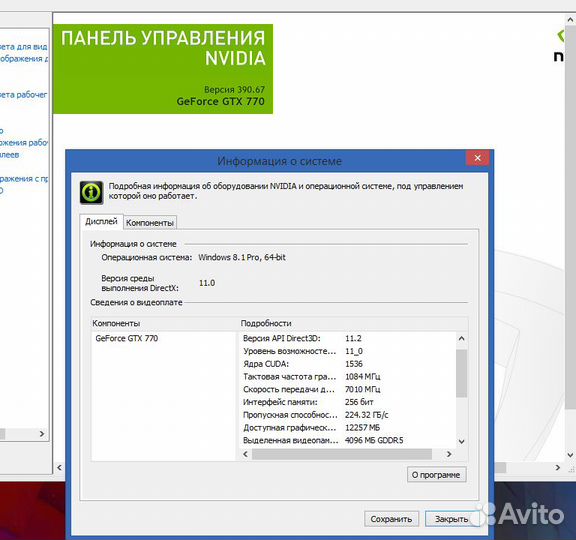This screenshot has height=540, width=576.
Task: Click details list scroll up arrow
Action: [462, 338]
